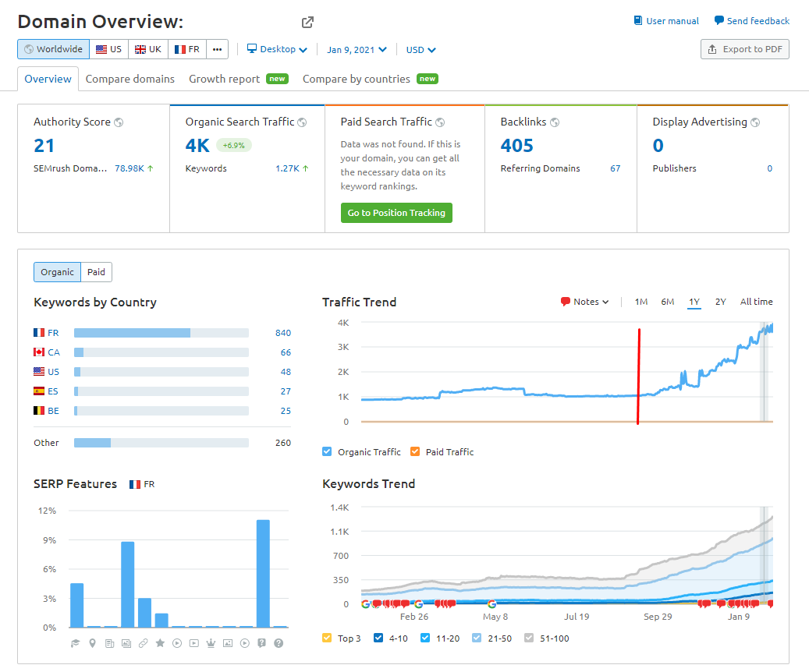Open the USD currency dropdown

click(x=420, y=49)
